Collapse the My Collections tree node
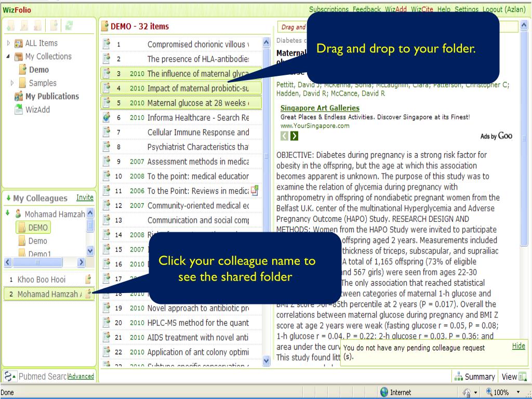This screenshot has height=399, width=532. coord(8,56)
